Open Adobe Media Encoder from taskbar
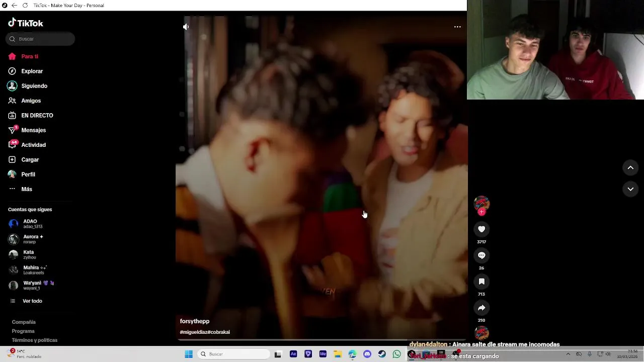The image size is (644, 362). tap(323, 354)
